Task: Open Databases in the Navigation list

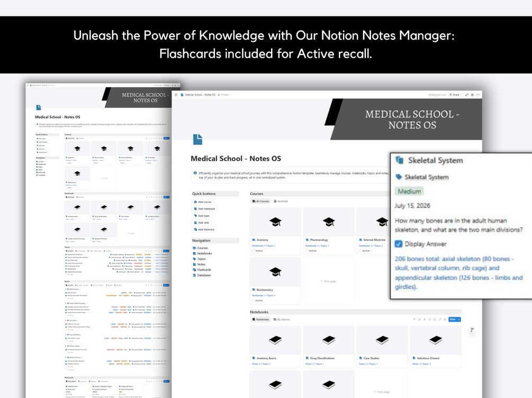Action: tap(202, 275)
